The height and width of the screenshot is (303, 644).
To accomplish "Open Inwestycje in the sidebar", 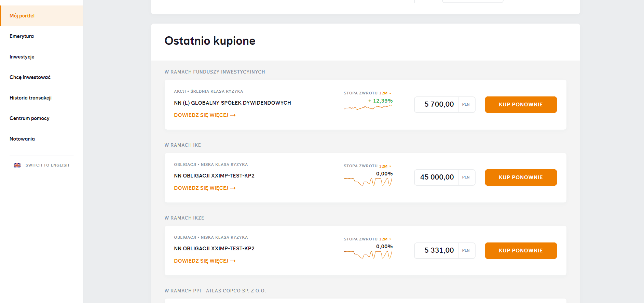I will click(22, 57).
